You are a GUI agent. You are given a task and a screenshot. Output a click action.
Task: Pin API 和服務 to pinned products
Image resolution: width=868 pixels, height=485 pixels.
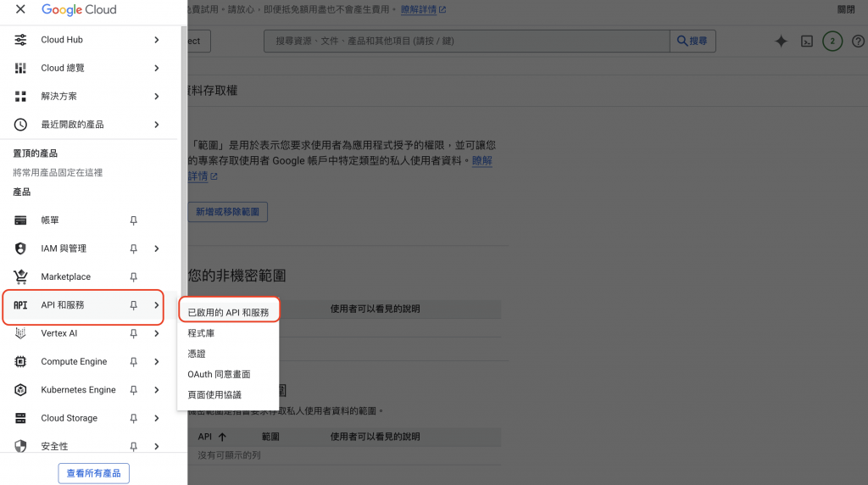(133, 305)
